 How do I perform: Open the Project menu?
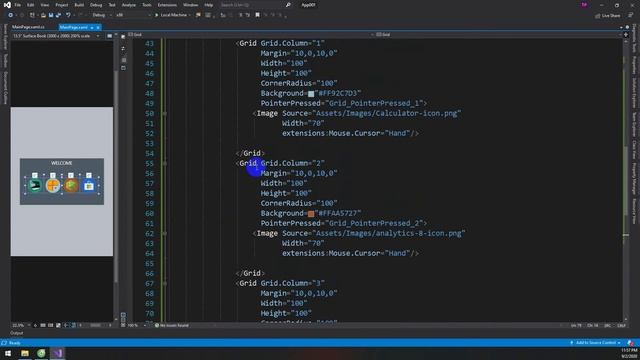click(x=62, y=5)
